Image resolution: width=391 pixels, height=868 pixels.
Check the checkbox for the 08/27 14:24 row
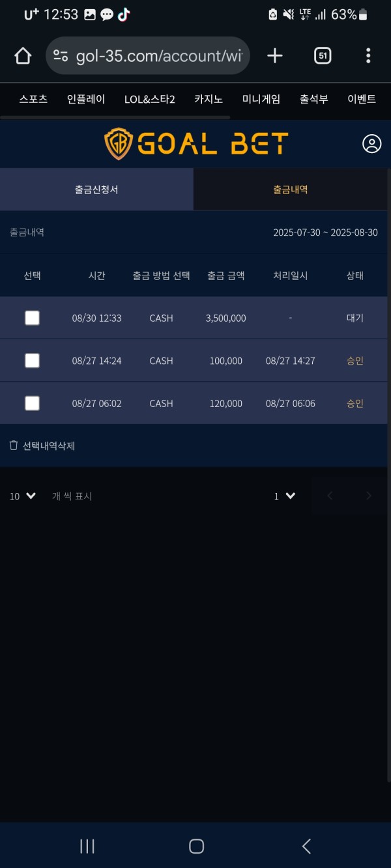pos(32,360)
